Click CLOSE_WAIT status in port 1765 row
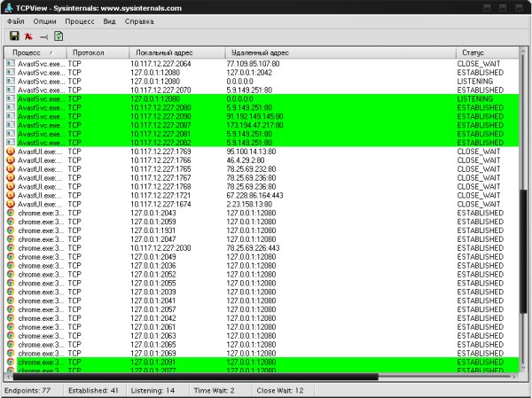The width and height of the screenshot is (532, 398). (x=479, y=169)
